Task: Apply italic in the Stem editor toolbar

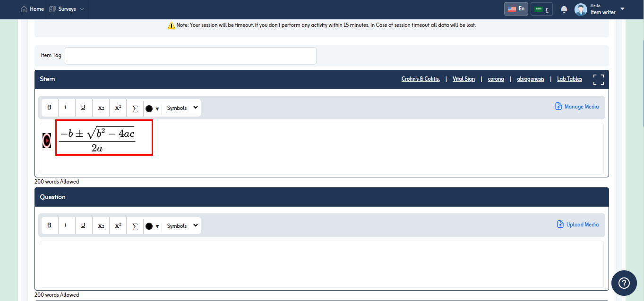Action: (66, 108)
